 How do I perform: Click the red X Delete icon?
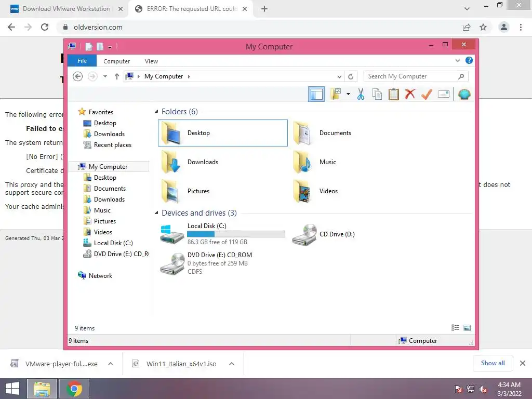[x=410, y=94]
